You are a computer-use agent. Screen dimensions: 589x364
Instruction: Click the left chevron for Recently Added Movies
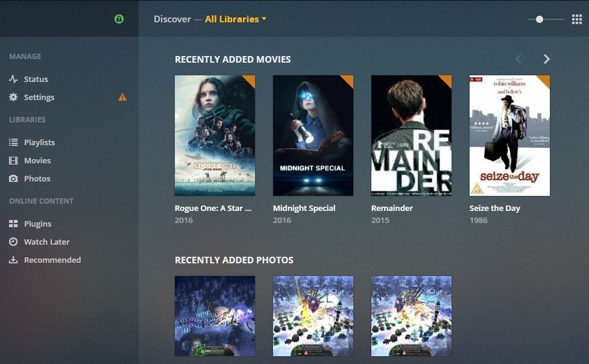coord(518,59)
